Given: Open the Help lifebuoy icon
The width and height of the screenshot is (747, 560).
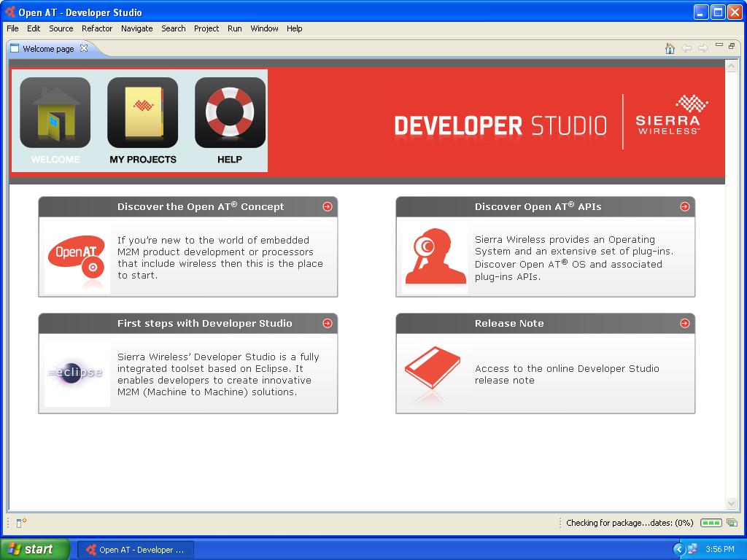Looking at the screenshot, I should (230, 112).
